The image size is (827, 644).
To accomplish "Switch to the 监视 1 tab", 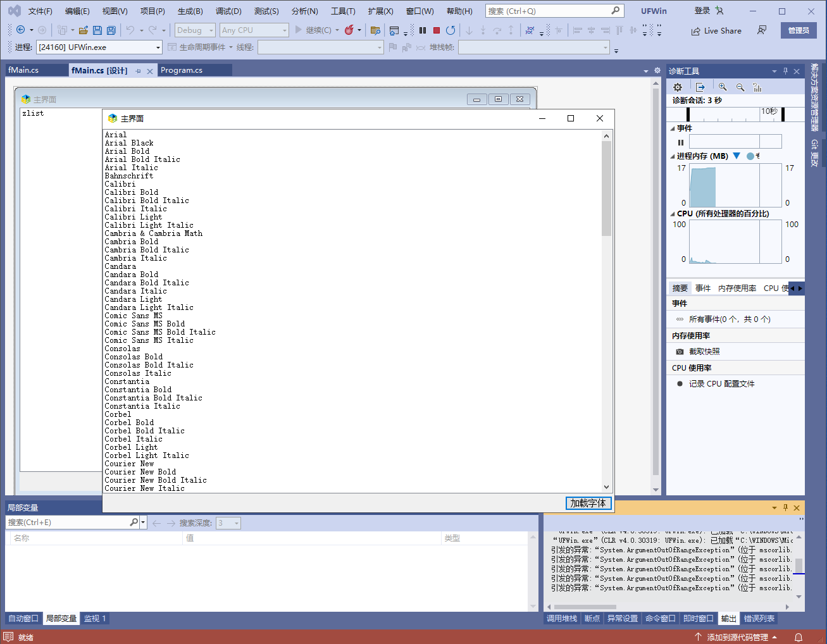I will pos(95,619).
